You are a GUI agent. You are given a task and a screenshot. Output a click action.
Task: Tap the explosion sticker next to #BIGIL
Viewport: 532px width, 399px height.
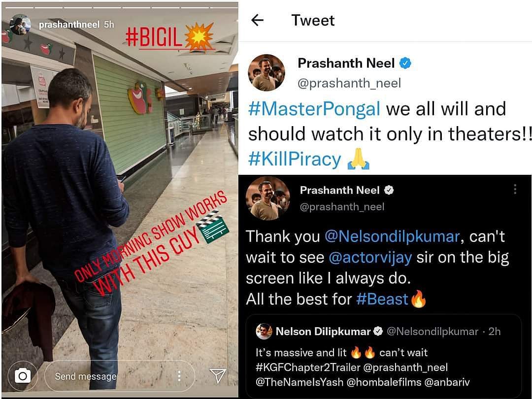(x=199, y=36)
